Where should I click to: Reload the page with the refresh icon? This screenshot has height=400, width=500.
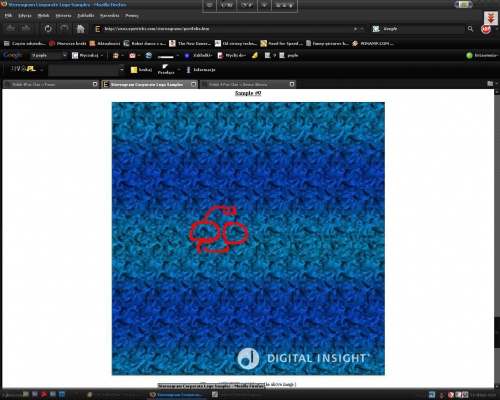(48, 29)
